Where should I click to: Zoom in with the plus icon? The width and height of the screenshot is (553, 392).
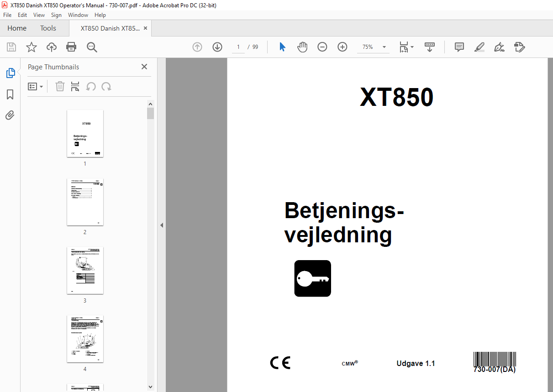pyautogui.click(x=342, y=47)
